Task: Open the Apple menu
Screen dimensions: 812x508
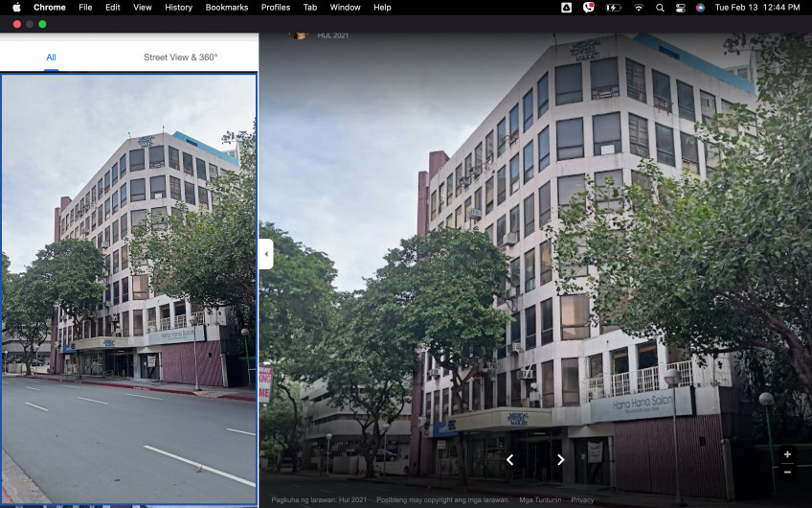Action: click(x=16, y=7)
